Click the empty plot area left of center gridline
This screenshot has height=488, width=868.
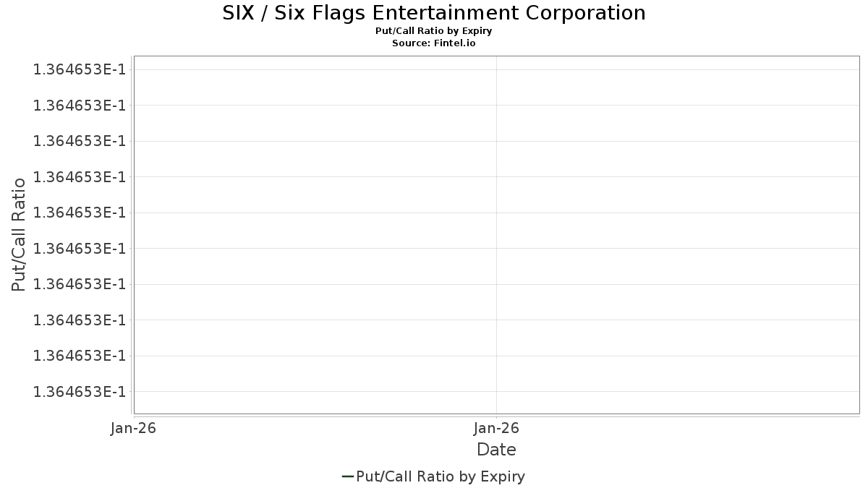click(x=315, y=231)
